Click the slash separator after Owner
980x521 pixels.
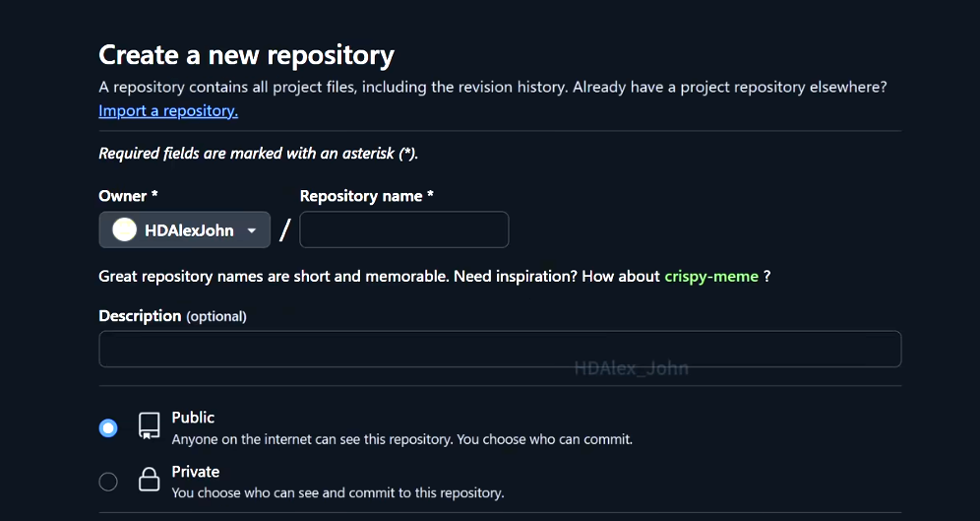pyautogui.click(x=285, y=230)
